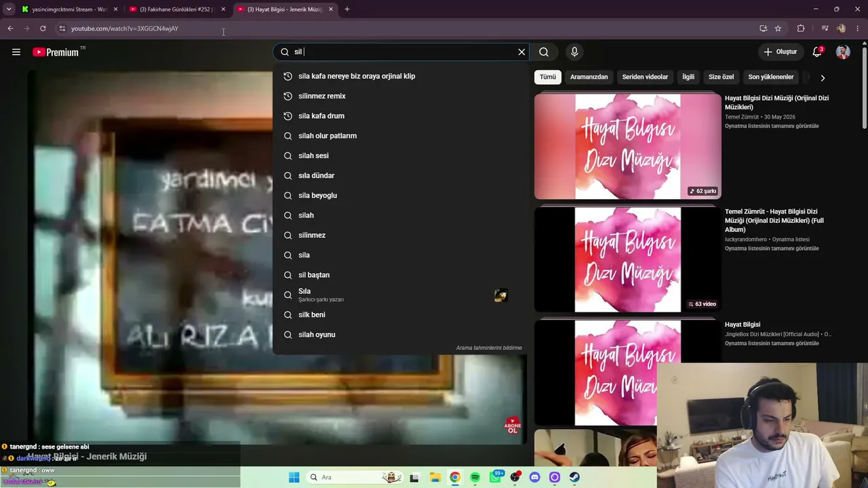Viewport: 868px width, 488px height.
Task: Click the red ABONE OL subscribe watermark
Action: point(513,426)
